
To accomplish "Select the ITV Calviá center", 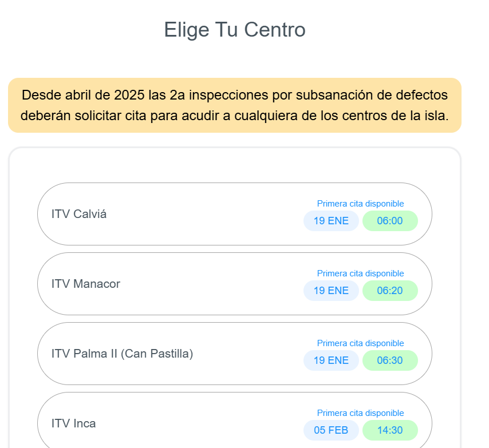I will [x=79, y=214].
